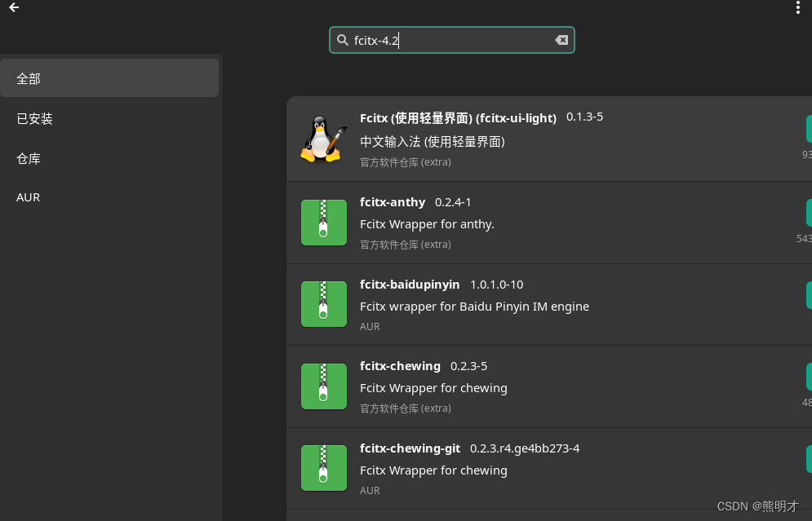This screenshot has height=521, width=812.
Task: Click the fcitx-baidupinyin package icon
Action: click(x=323, y=304)
